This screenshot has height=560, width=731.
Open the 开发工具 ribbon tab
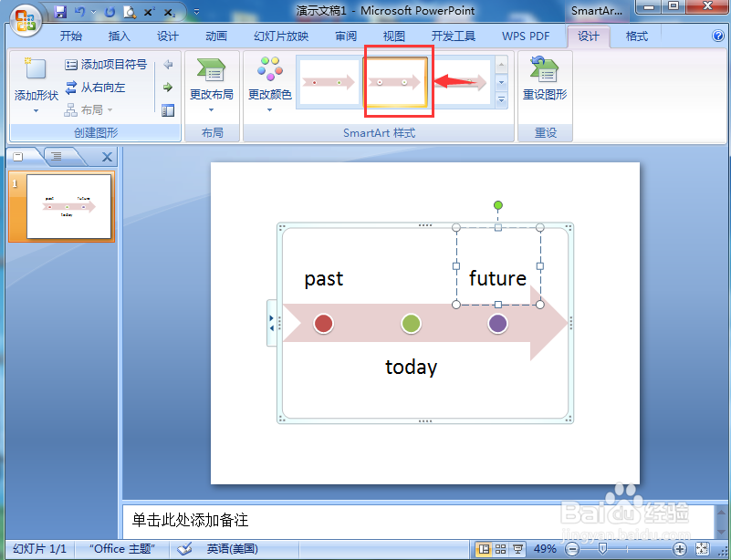pyautogui.click(x=454, y=36)
